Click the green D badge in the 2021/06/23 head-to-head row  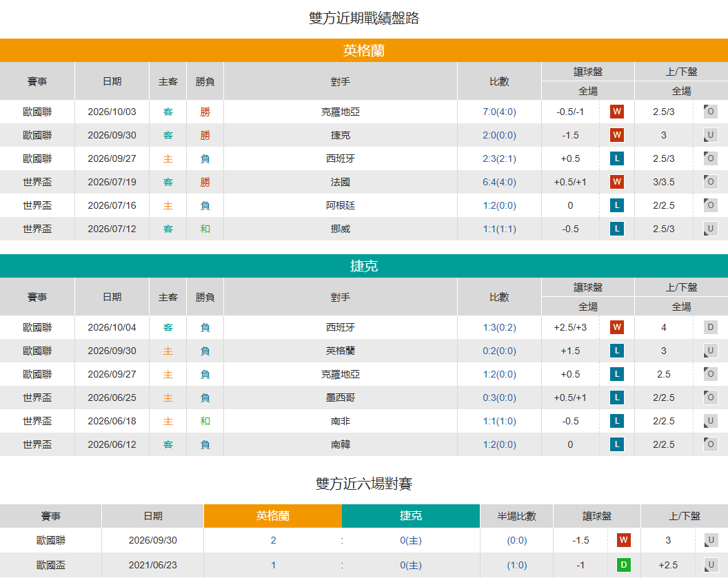(x=623, y=565)
